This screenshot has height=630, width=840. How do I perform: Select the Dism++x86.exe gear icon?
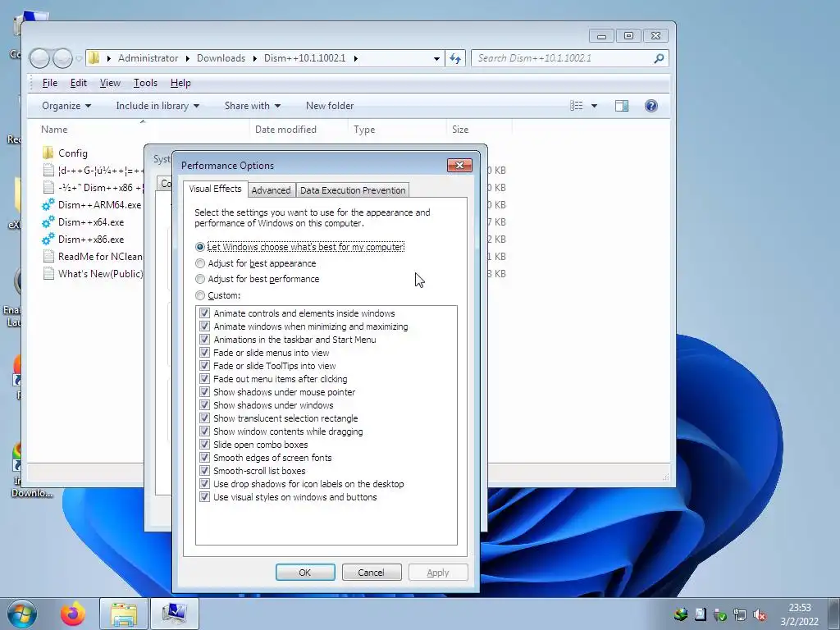(48, 239)
